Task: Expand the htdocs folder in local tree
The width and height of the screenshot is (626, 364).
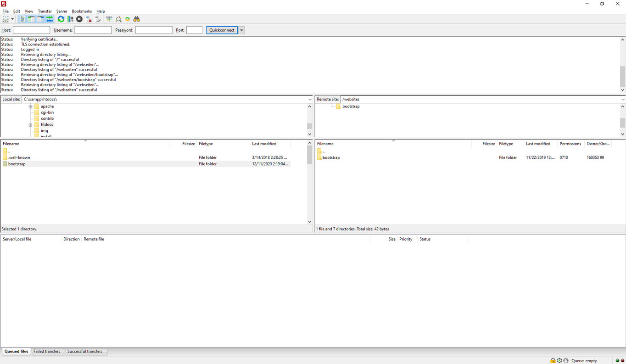Action: pyautogui.click(x=30, y=125)
